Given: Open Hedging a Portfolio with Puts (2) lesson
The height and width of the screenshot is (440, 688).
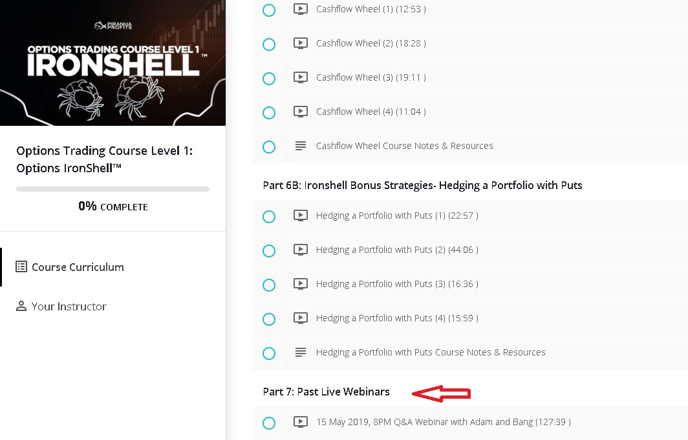Looking at the screenshot, I should pos(397,250).
